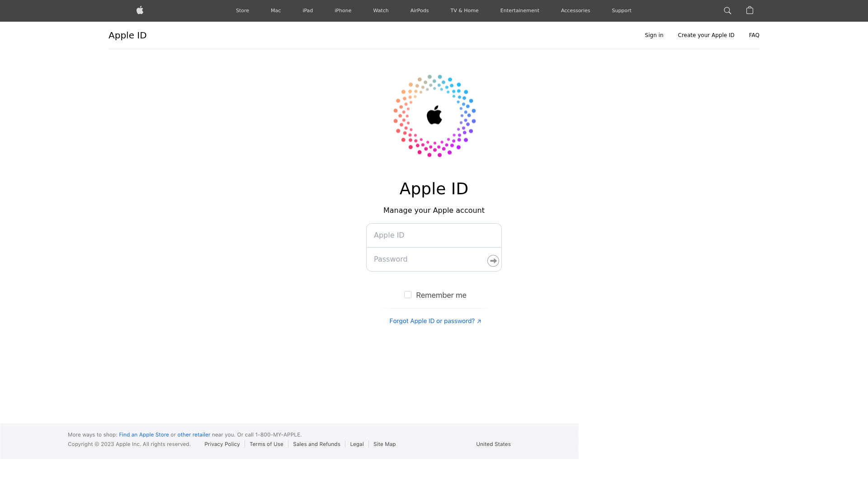Viewport: 868px width, 488px height.
Task: Change region via United States link
Action: tap(493, 444)
